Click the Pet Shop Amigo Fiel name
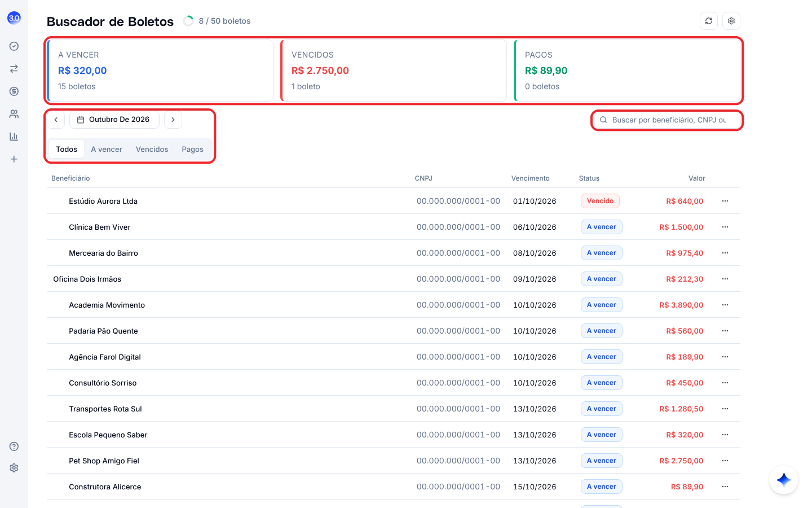Image resolution: width=812 pixels, height=508 pixels. [104, 461]
